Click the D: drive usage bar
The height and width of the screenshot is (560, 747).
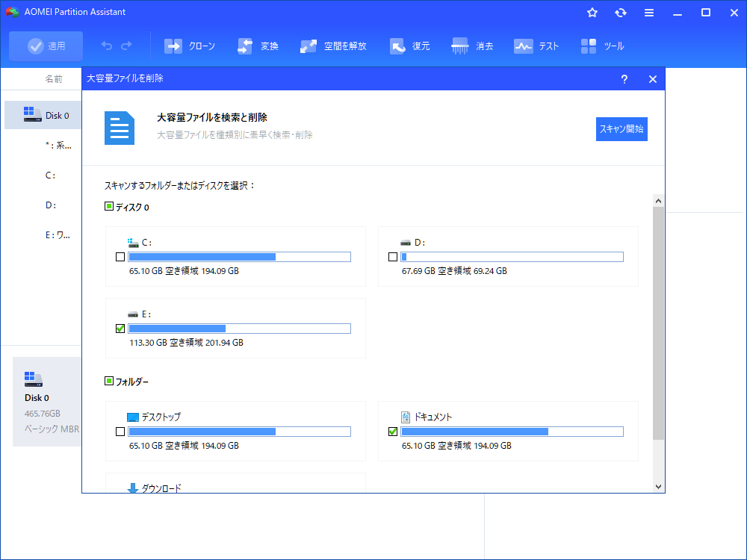[512, 257]
